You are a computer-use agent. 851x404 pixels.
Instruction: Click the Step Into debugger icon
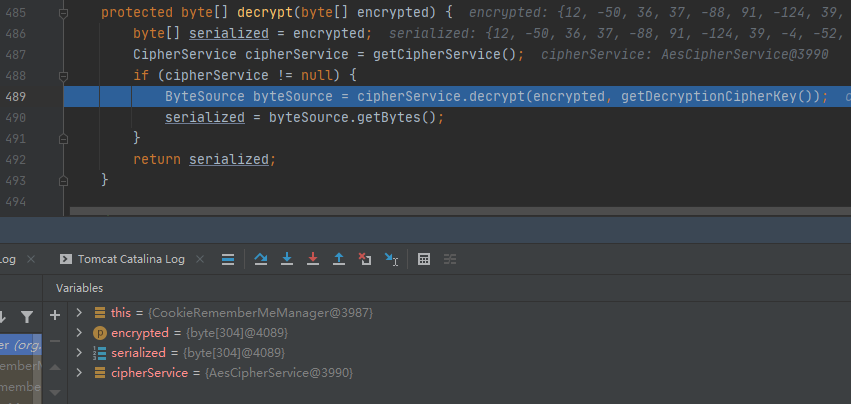coord(287,259)
